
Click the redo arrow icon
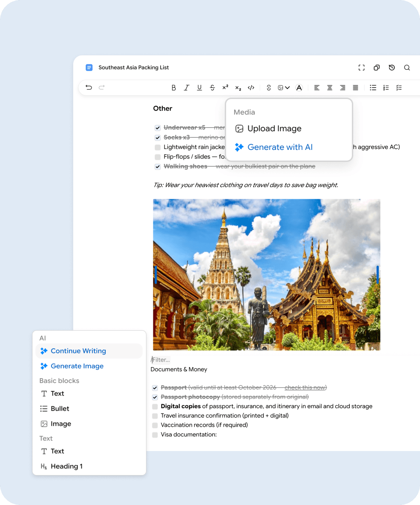(102, 87)
